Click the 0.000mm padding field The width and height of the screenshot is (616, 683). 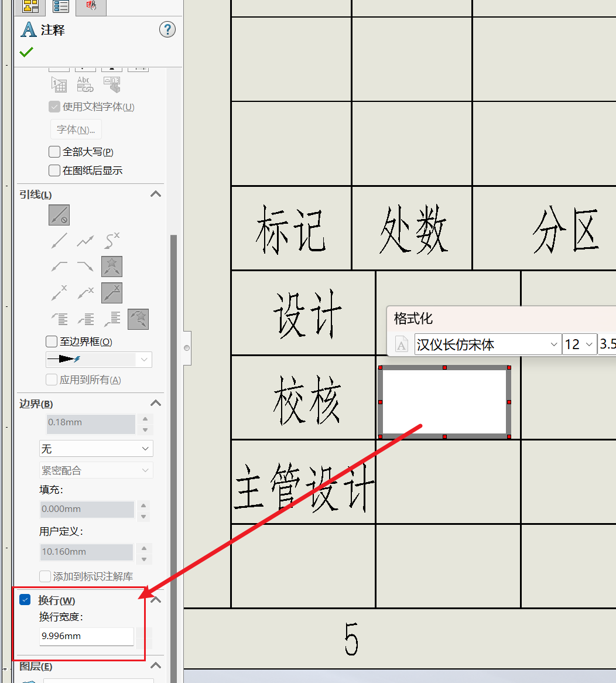pyautogui.click(x=87, y=509)
